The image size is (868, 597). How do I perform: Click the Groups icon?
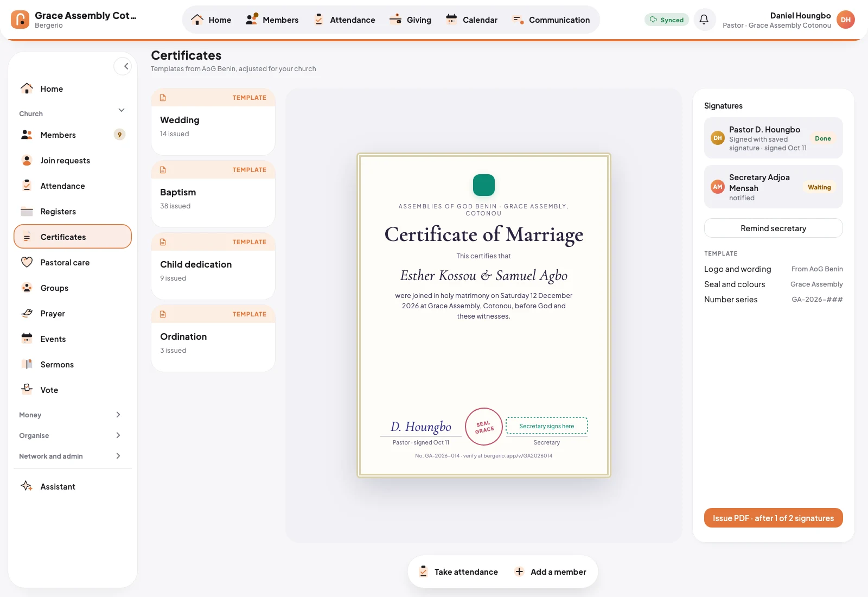click(x=27, y=288)
